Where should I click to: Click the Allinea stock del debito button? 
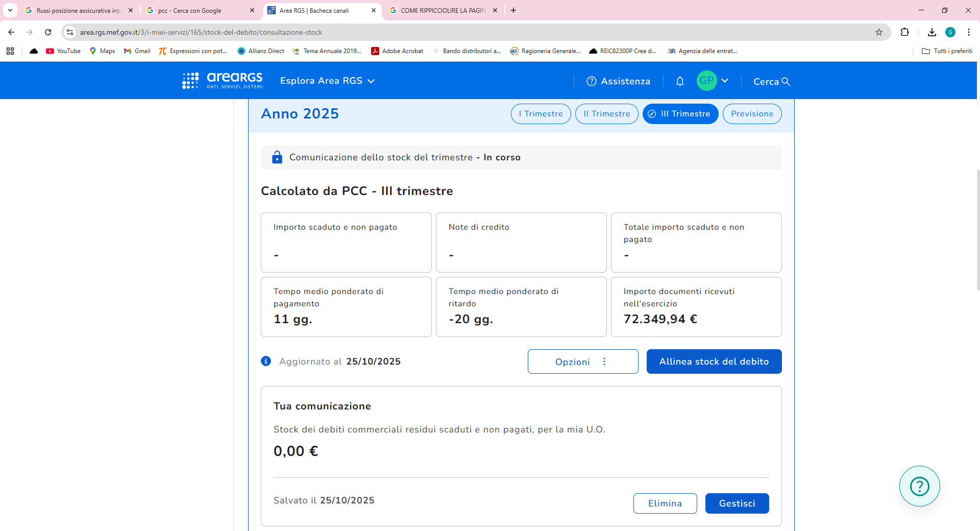(714, 361)
